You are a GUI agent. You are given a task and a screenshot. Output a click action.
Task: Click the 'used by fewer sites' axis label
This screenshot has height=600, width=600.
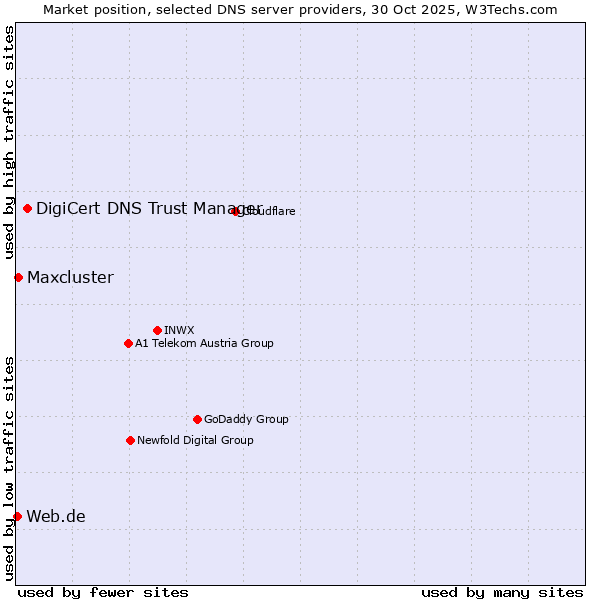coord(103,592)
